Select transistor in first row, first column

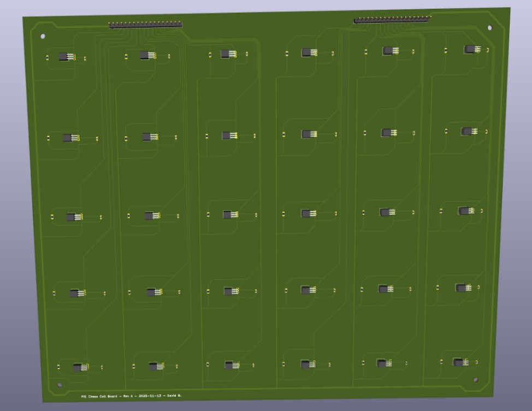tap(66, 56)
